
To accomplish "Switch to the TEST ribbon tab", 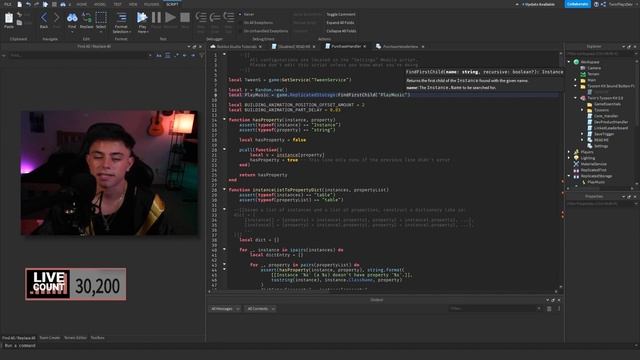I will [118, 4].
